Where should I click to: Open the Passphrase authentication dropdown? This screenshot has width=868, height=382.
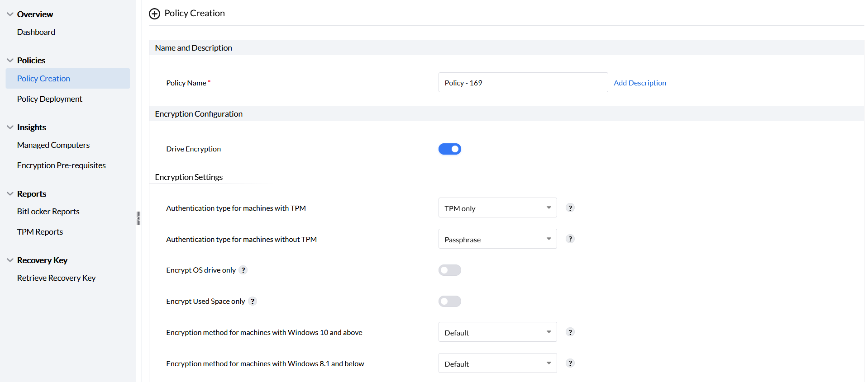pos(497,239)
